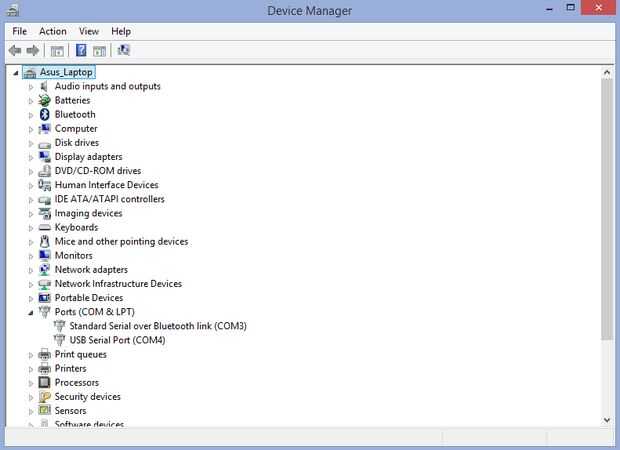Click the Ports (COM & LPT) connector icon
This screenshot has width=620, height=450.
tap(44, 312)
